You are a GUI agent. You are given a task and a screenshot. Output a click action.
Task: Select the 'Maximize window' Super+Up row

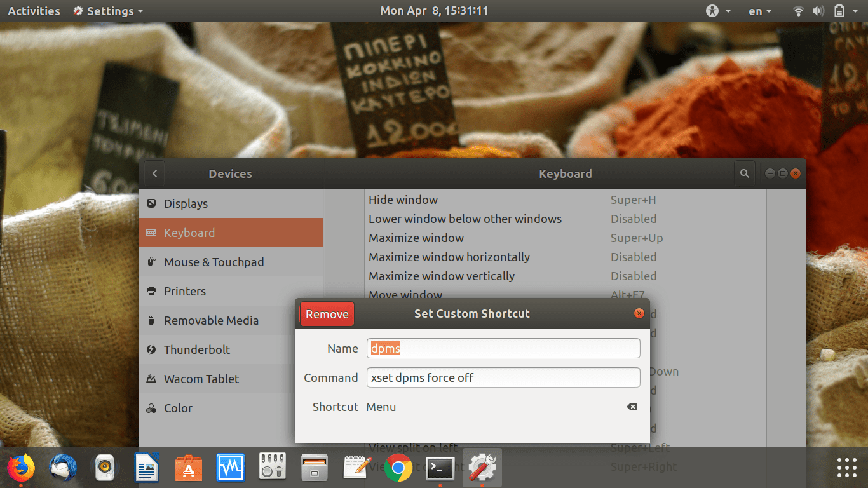point(566,238)
